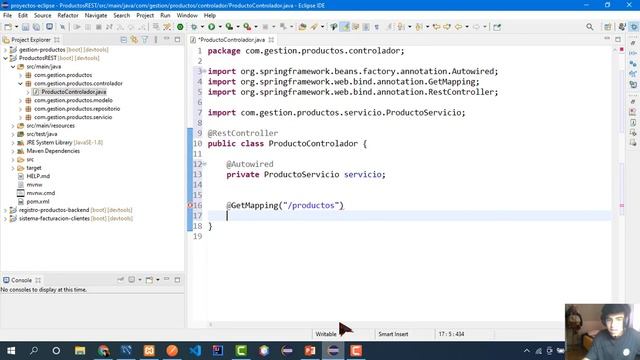Viewport: 640px width, 360px height.
Task: Click Last Edit Location arrow icon
Action: click(x=436, y=27)
